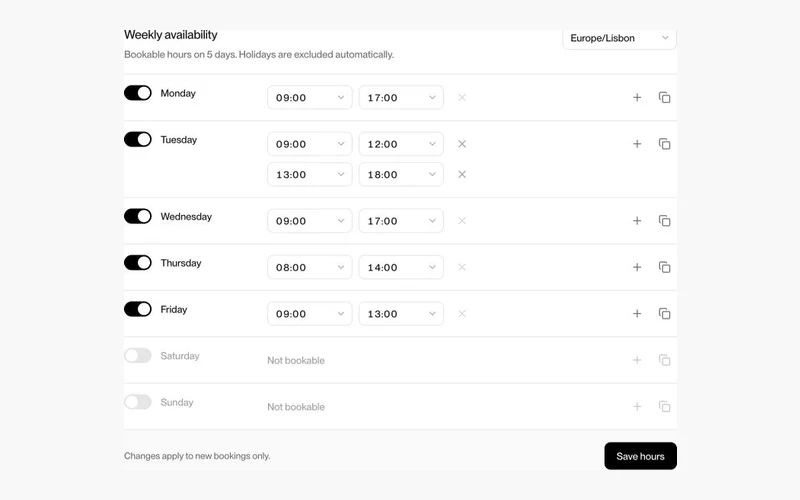Select the Weekly availability heading
This screenshot has width=800, height=500.
pos(170,35)
